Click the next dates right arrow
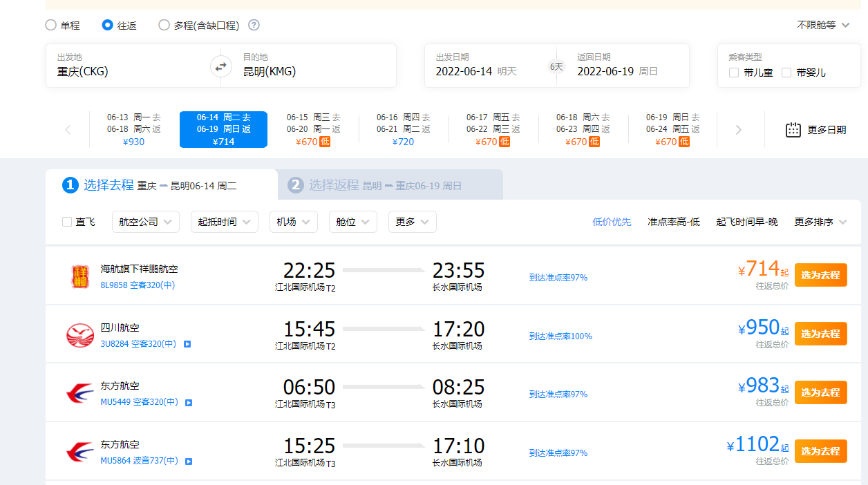 tap(738, 130)
